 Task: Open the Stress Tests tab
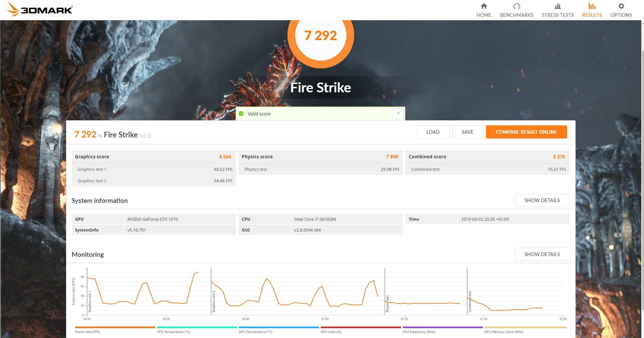[557, 10]
